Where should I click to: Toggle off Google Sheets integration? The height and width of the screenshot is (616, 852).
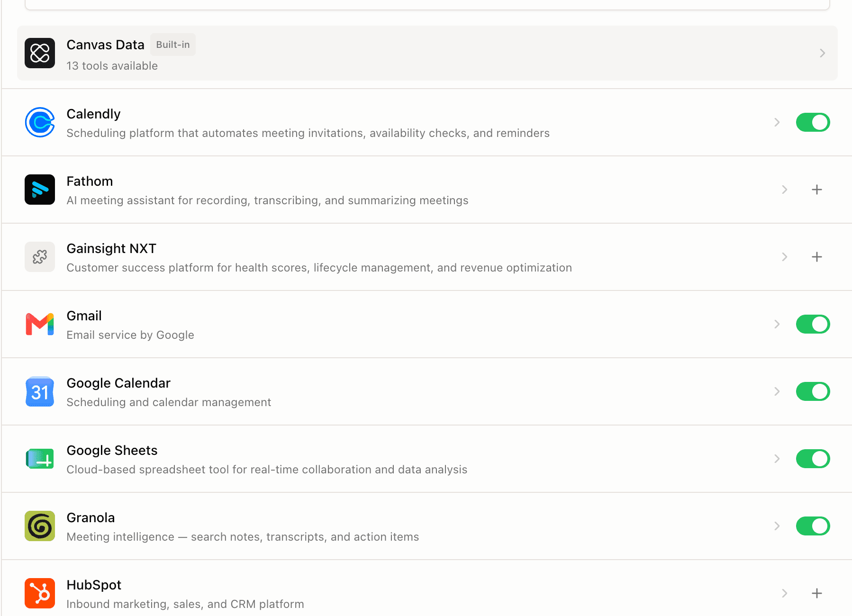(x=813, y=459)
